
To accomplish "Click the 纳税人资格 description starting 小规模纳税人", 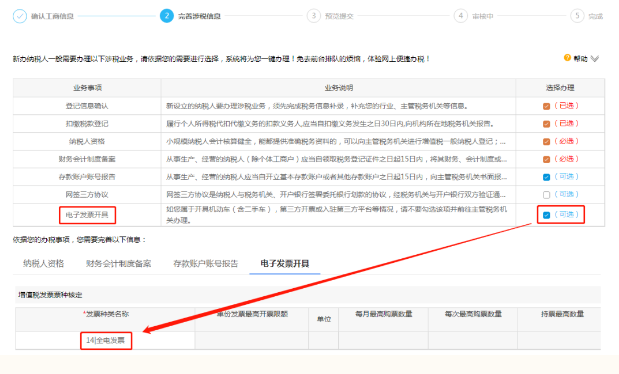I will pos(336,141).
